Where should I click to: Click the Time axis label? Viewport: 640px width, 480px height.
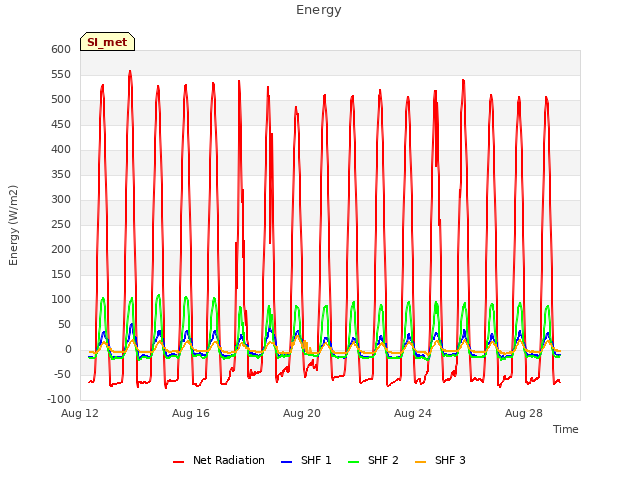tap(566, 429)
